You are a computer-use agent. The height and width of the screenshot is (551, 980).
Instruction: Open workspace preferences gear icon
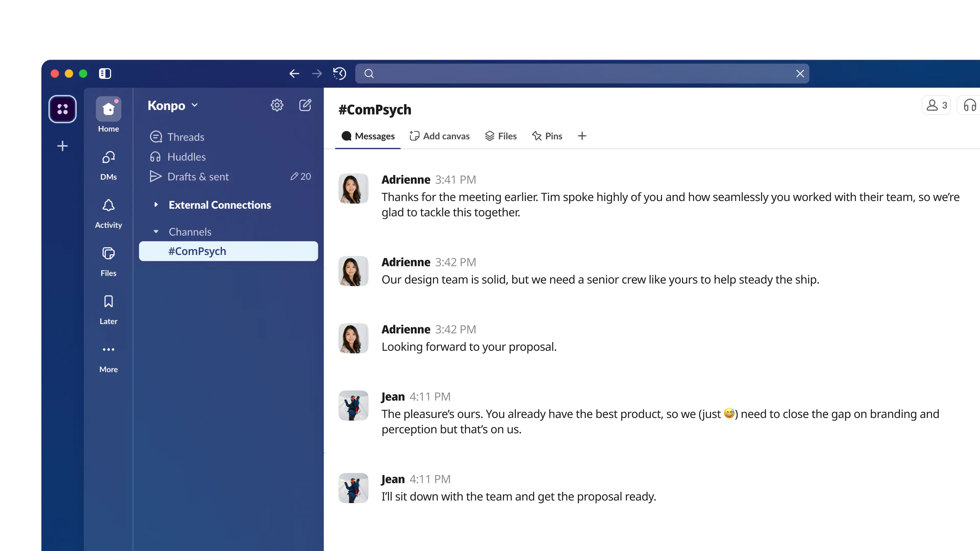[x=277, y=105]
